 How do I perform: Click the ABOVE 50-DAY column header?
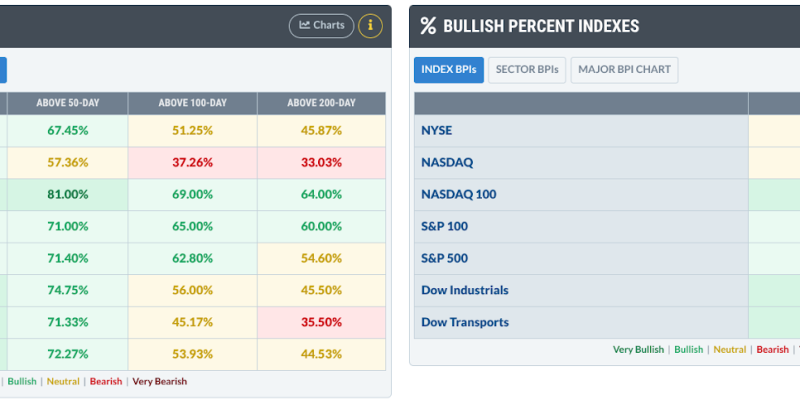(68, 103)
